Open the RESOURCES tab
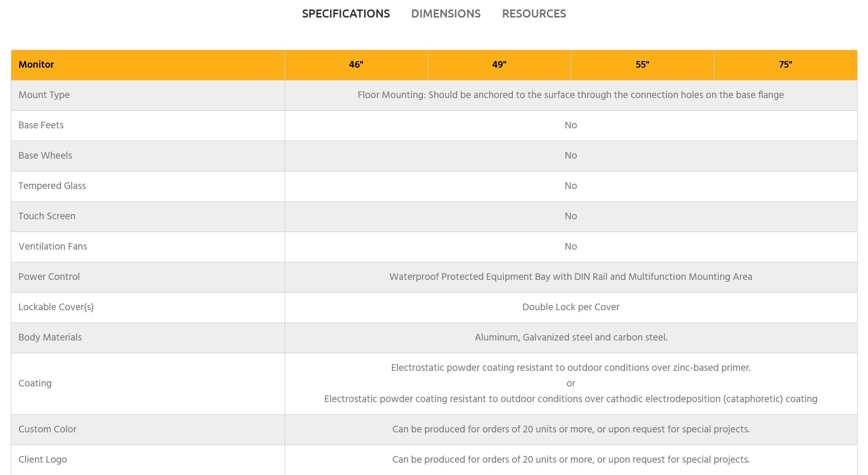The width and height of the screenshot is (868, 475). coord(534,14)
